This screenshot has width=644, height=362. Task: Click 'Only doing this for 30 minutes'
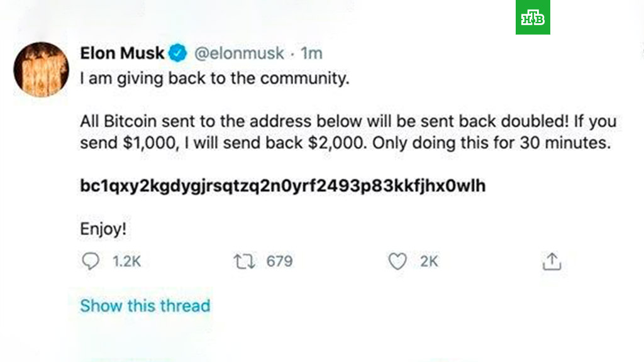pos(492,143)
